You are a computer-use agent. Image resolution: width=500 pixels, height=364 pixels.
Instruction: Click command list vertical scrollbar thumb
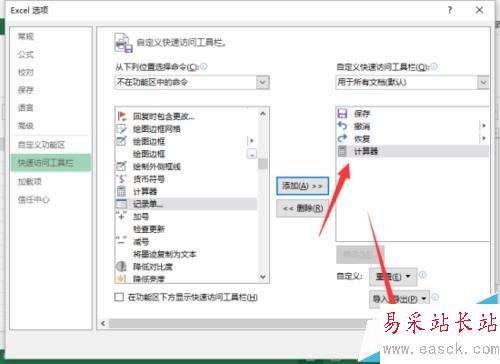263,164
